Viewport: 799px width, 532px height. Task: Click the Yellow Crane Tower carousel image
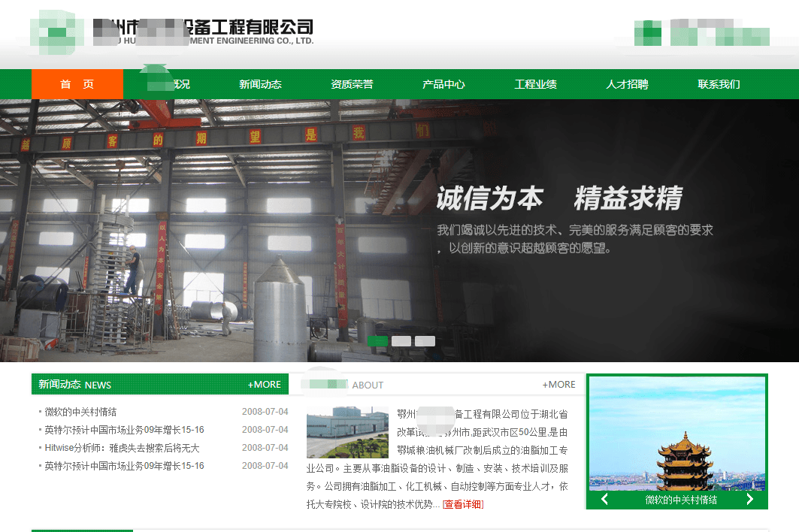click(676, 433)
